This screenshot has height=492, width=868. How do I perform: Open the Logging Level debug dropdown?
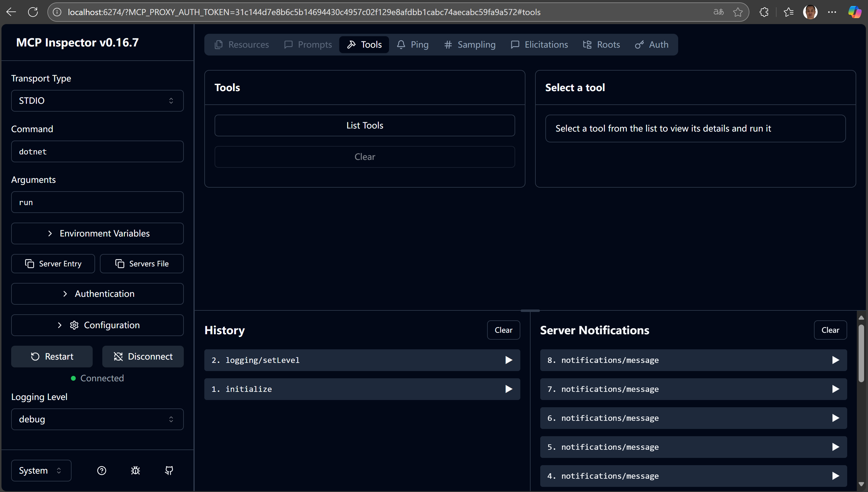[x=97, y=419]
